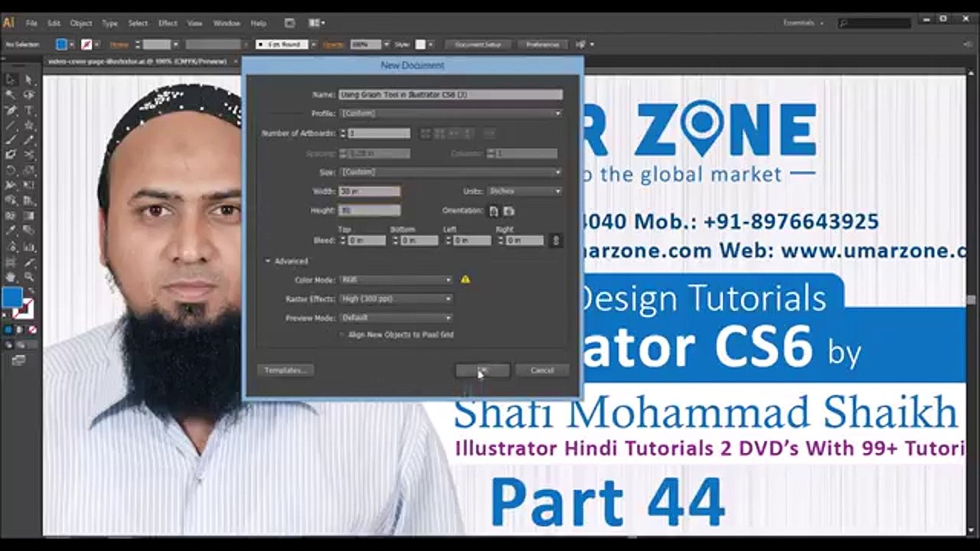The image size is (980, 551).
Task: Open the Type menu
Action: [x=109, y=23]
